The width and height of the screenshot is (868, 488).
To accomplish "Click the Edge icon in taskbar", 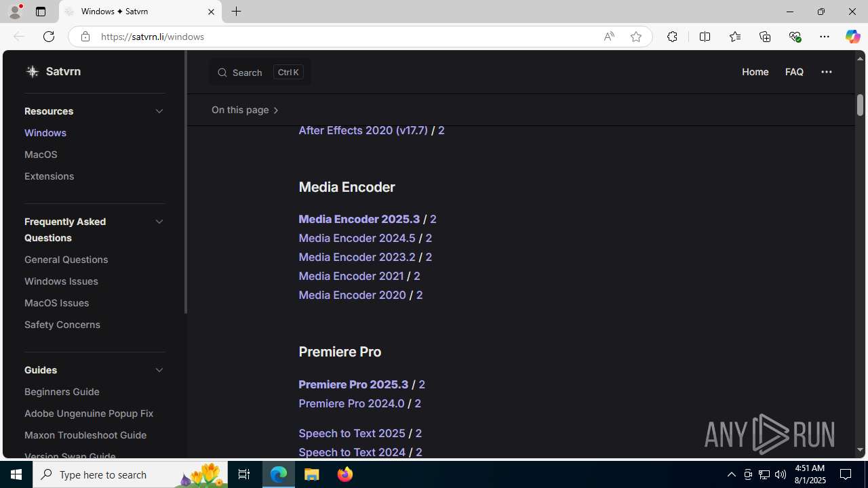I will pyautogui.click(x=279, y=474).
